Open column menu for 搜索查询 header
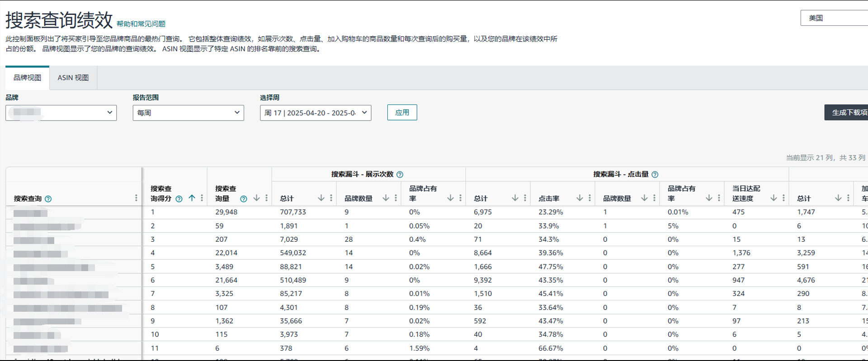This screenshot has width=868, height=361. [136, 198]
